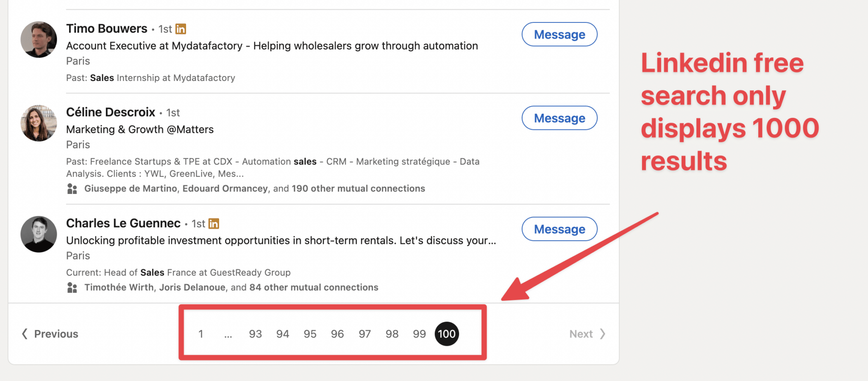Image resolution: width=868 pixels, height=381 pixels.
Task: Click Timo Bouwers' profile photo
Action: 39,39
